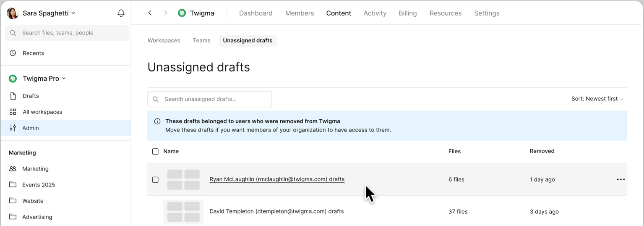644x226 pixels.
Task: Go forward using the right arrow
Action: point(166,13)
